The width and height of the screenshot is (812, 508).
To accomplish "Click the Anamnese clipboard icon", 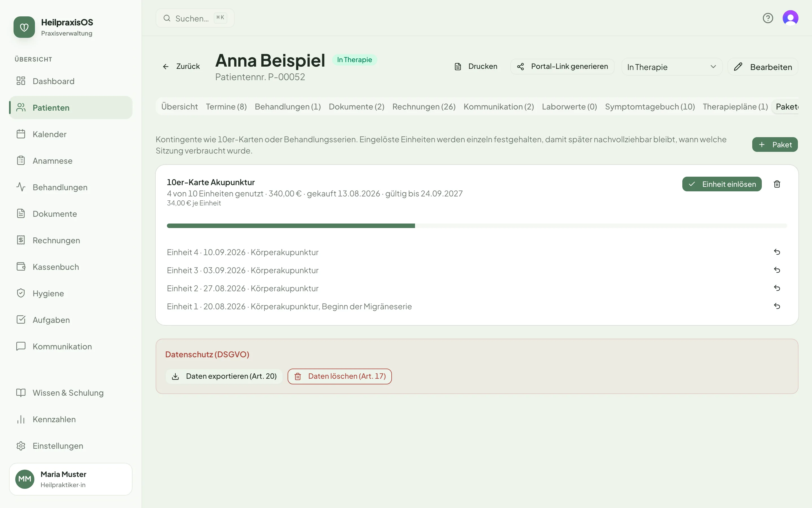I will point(21,161).
